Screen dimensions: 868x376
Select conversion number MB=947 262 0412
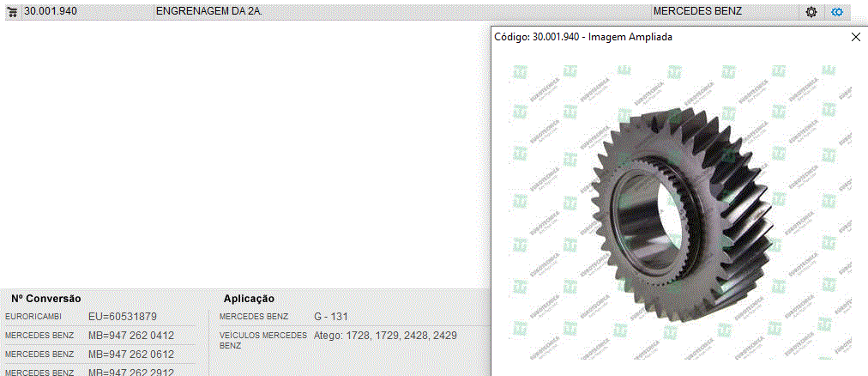pyautogui.click(x=131, y=336)
